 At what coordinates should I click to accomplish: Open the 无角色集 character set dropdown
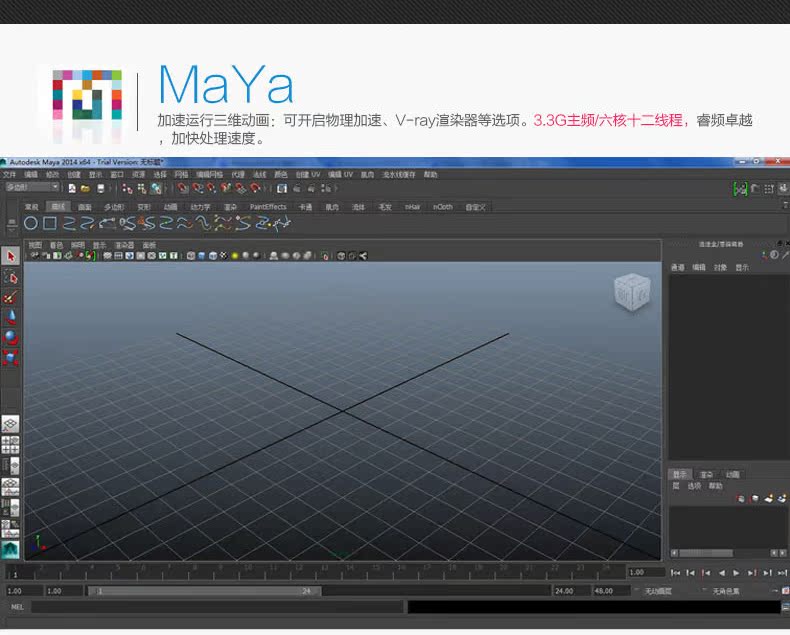(726, 591)
